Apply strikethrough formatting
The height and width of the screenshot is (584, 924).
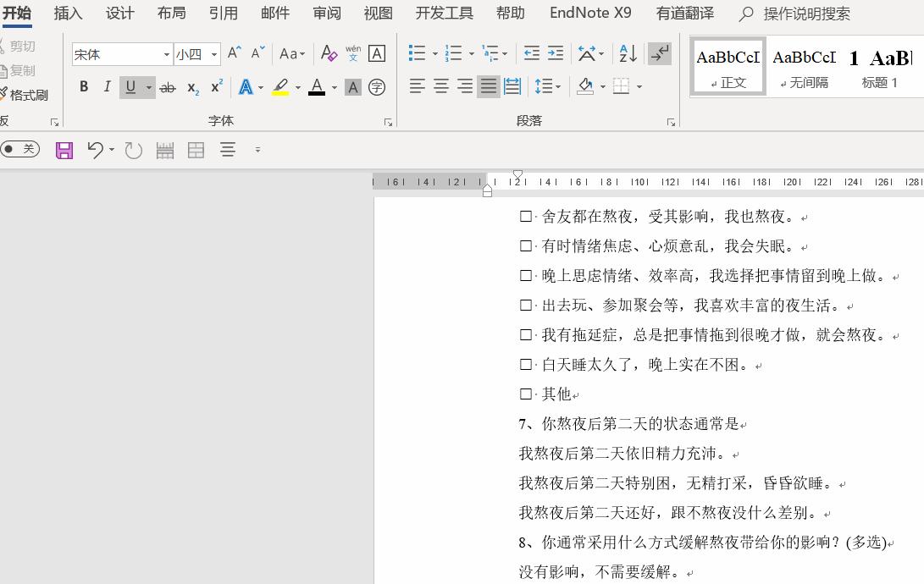coord(168,87)
